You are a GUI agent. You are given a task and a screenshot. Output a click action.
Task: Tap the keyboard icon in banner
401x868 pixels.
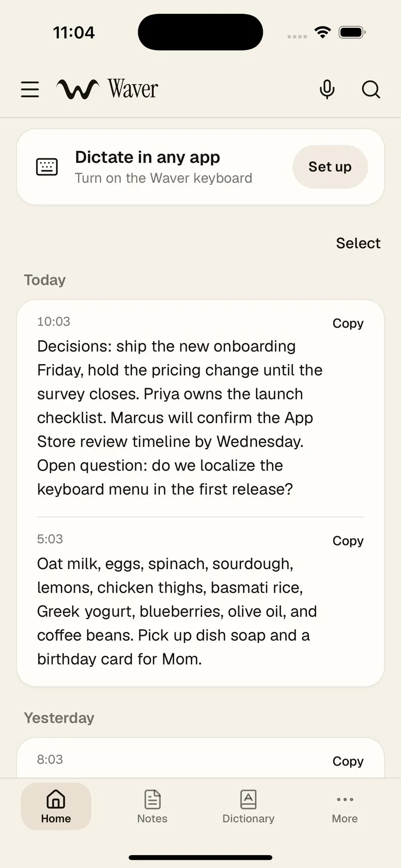tap(47, 167)
